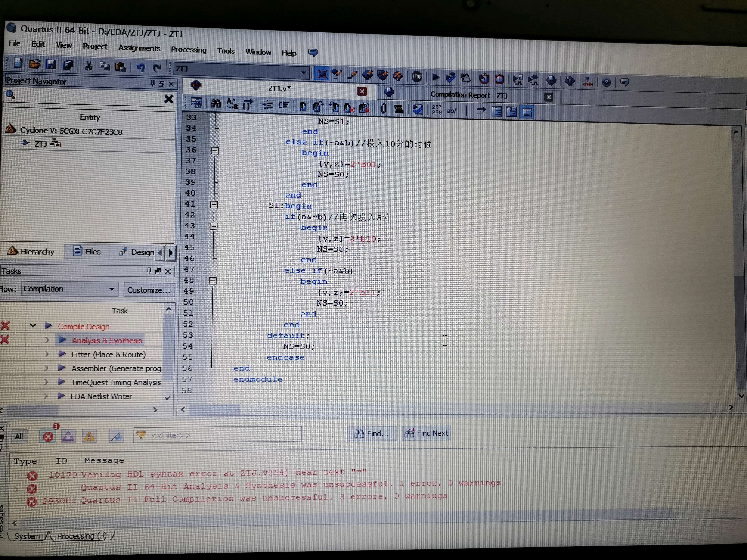Image resolution: width=747 pixels, height=560 pixels.
Task: Open the Find binoculars icon in editor toolbar
Action: coord(216,104)
